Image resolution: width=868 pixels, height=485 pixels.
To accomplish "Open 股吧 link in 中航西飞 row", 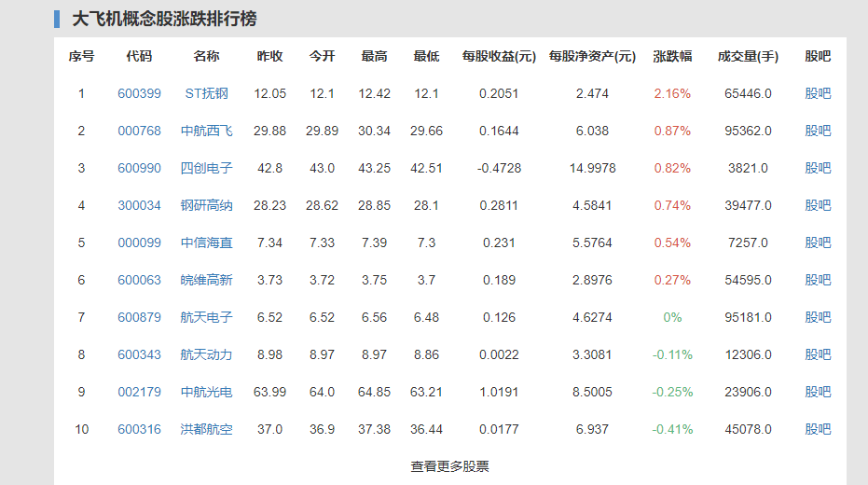I will 818,131.
